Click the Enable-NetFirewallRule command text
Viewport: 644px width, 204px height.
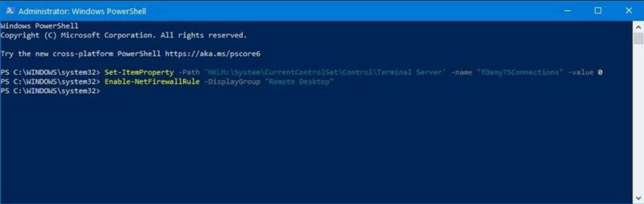[x=152, y=82]
